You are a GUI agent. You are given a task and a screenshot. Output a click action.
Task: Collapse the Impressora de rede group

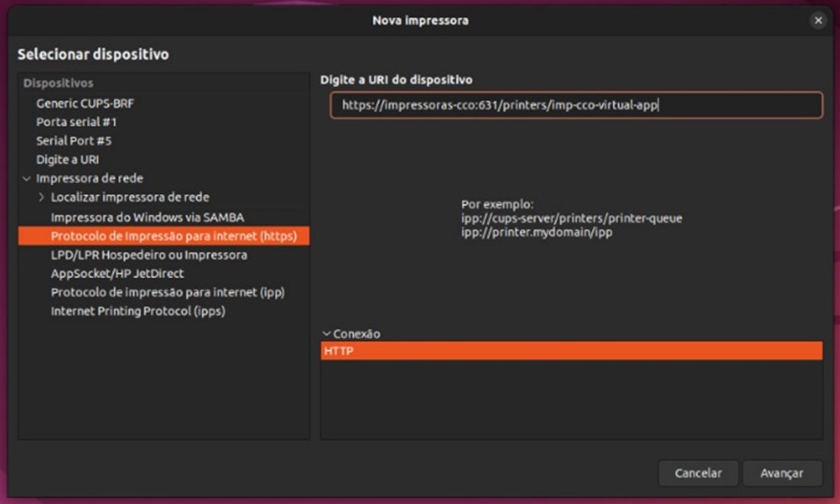[x=26, y=179]
